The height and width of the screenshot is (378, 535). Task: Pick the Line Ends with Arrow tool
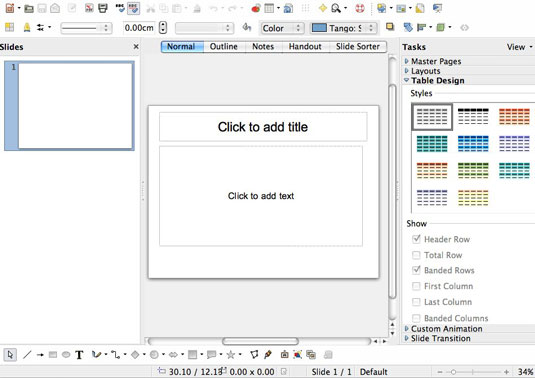tap(40, 355)
